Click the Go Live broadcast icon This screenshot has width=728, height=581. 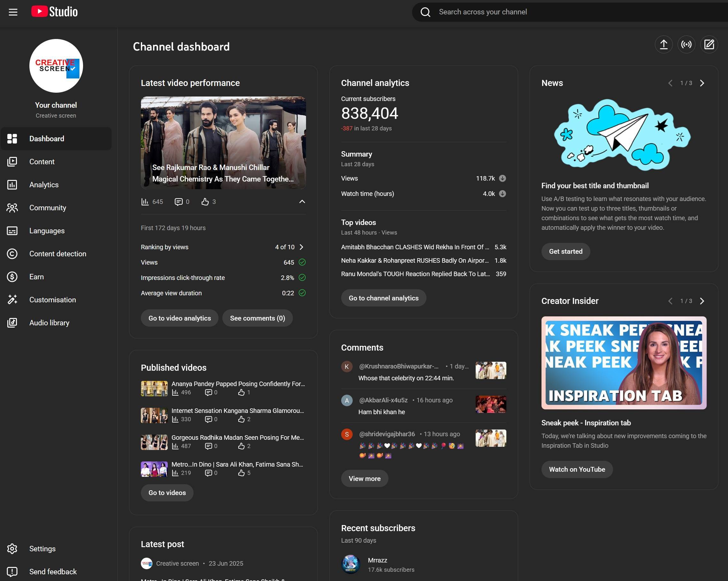[x=686, y=45]
